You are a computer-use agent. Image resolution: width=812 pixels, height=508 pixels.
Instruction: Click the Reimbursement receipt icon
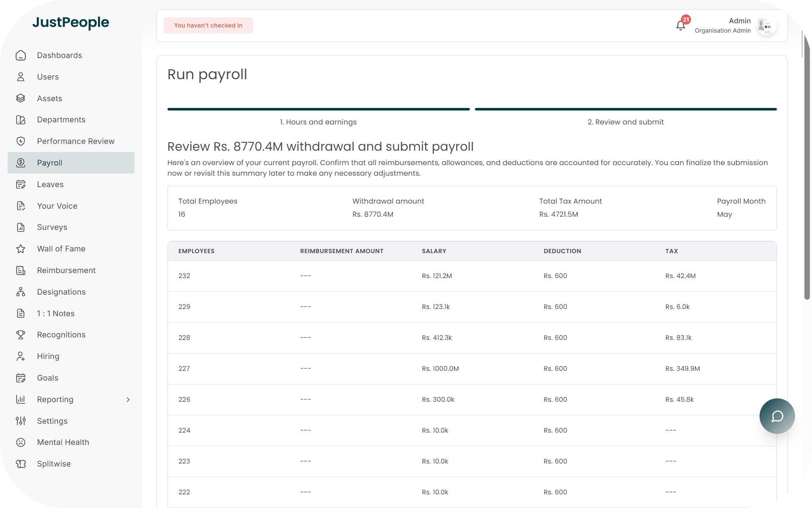[x=21, y=271]
